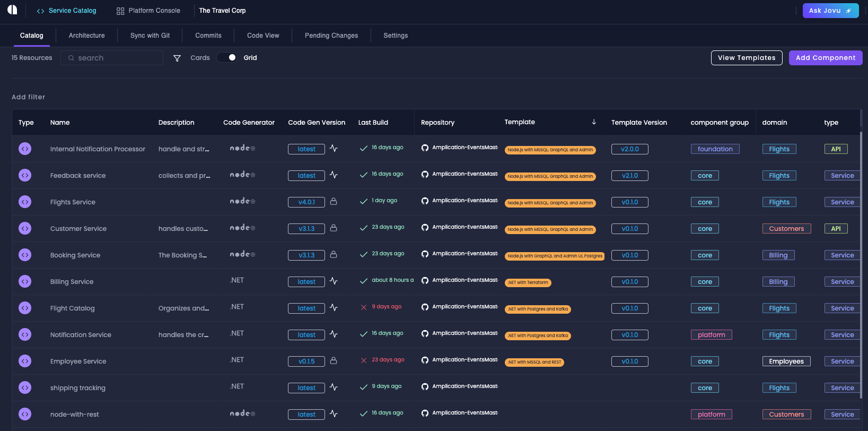The image size is (868, 431).
Task: Sort by Template column arrow
Action: pyautogui.click(x=594, y=122)
